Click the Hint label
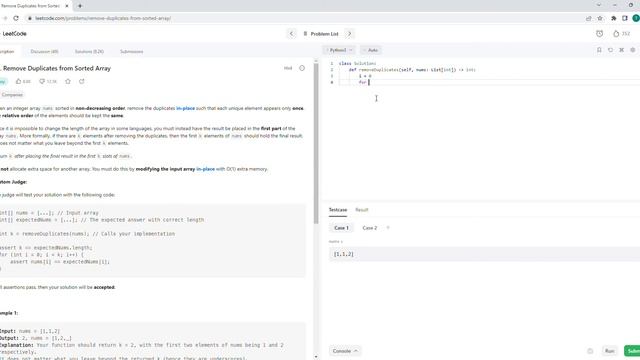The height and width of the screenshot is (360, 640). point(288,68)
